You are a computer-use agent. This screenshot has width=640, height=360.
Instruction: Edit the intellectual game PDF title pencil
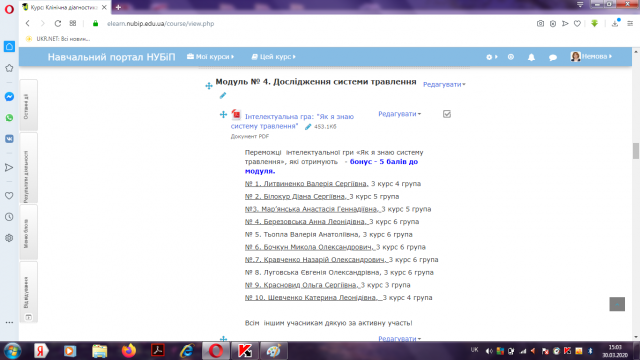click(308, 127)
